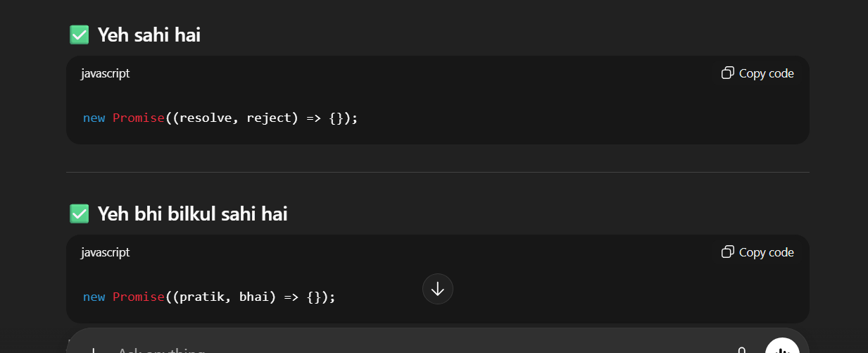Image resolution: width=868 pixels, height=353 pixels.
Task: Click the "Yeh bhi bilkul sahi hai" heading
Action: click(x=192, y=213)
